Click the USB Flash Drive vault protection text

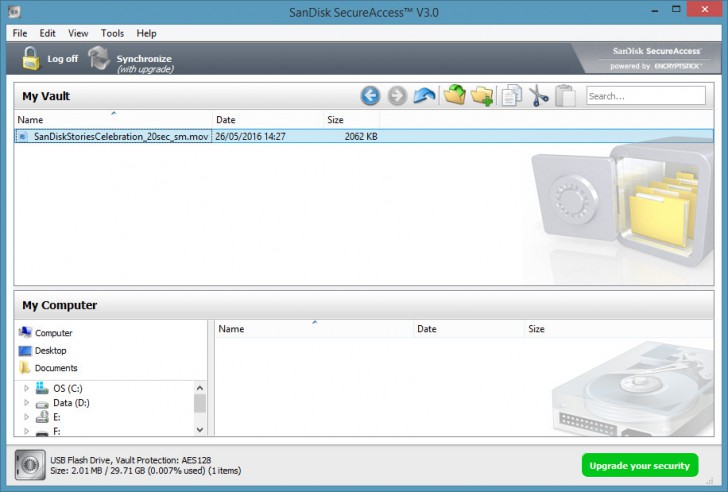point(130,460)
